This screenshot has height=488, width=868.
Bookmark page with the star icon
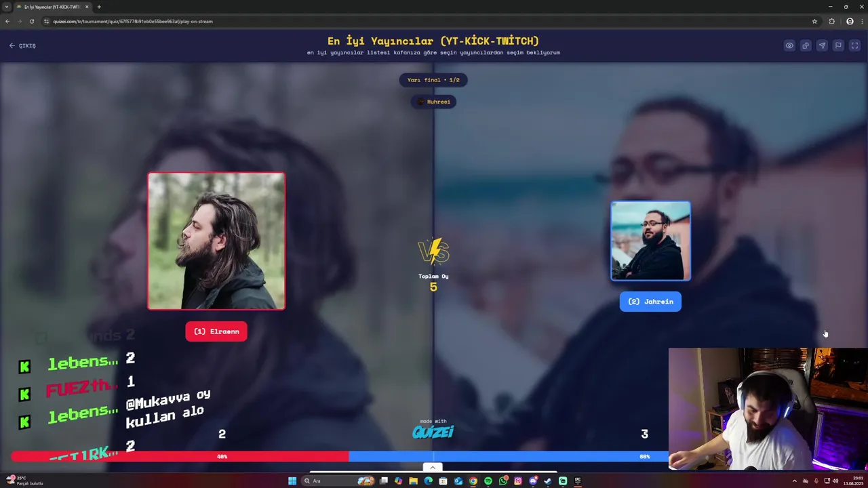tap(814, 21)
